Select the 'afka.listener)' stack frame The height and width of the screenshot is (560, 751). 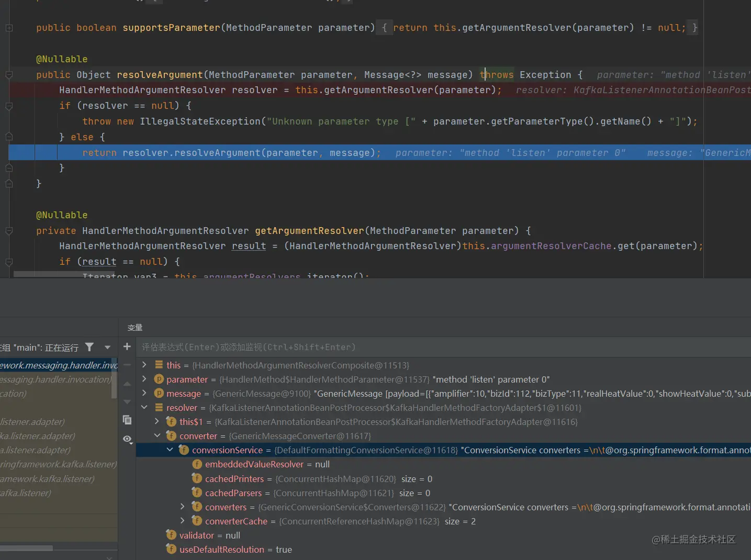coord(59,492)
